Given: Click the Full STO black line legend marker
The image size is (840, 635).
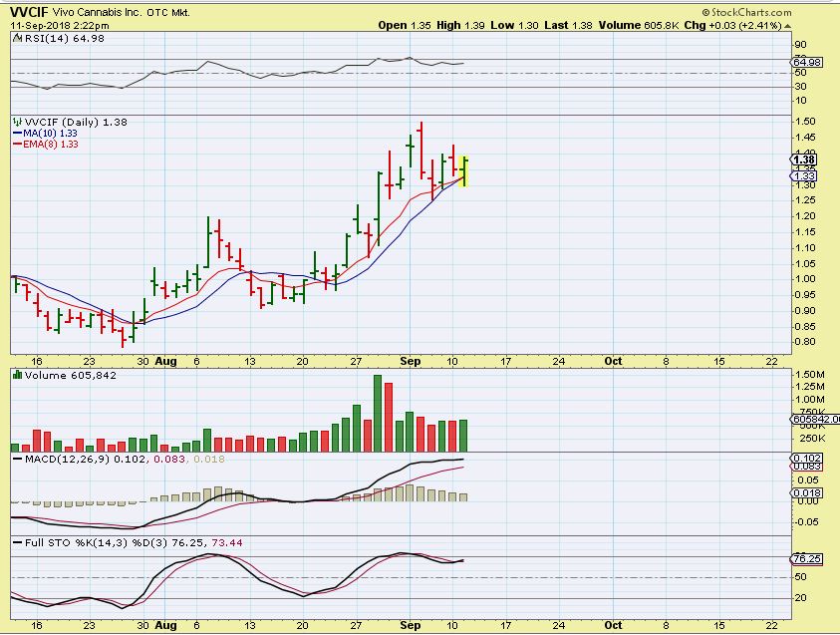Looking at the screenshot, I should pos(17,543).
